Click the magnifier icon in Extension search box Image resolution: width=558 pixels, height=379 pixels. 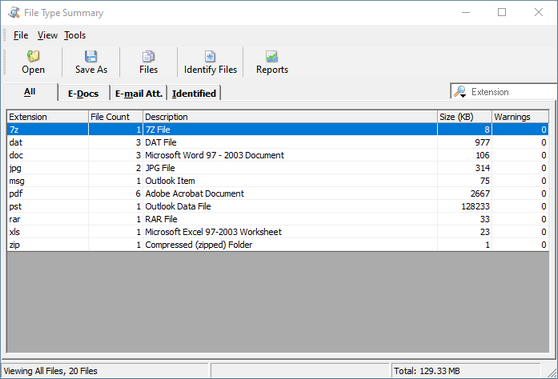pyautogui.click(x=460, y=92)
